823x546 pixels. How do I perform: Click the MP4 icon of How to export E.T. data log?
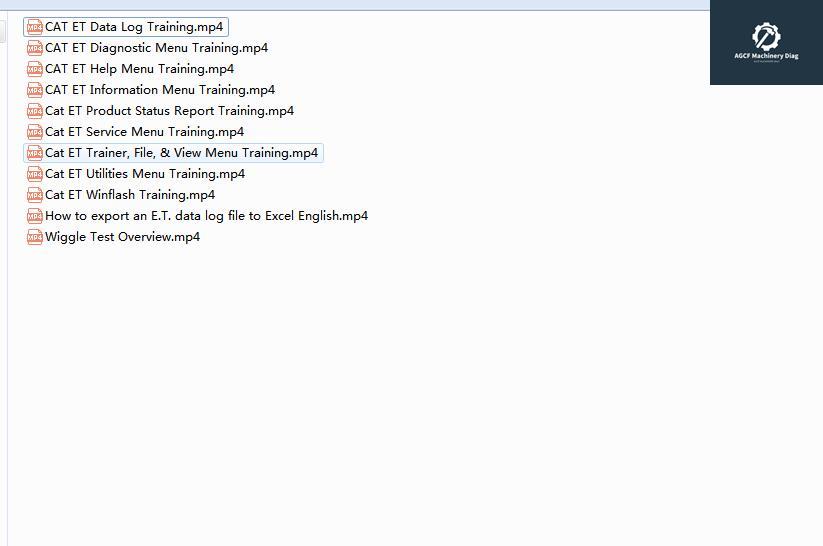point(35,216)
